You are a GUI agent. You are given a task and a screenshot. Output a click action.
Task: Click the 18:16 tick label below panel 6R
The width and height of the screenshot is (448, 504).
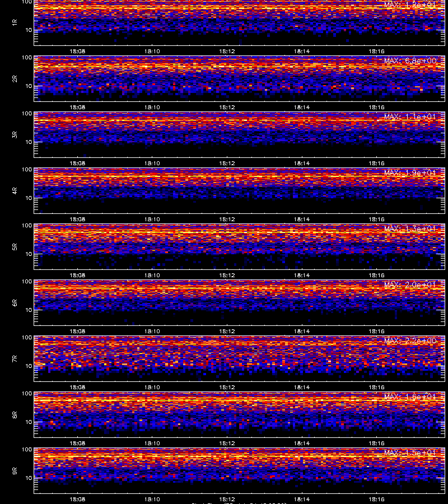click(x=376, y=331)
